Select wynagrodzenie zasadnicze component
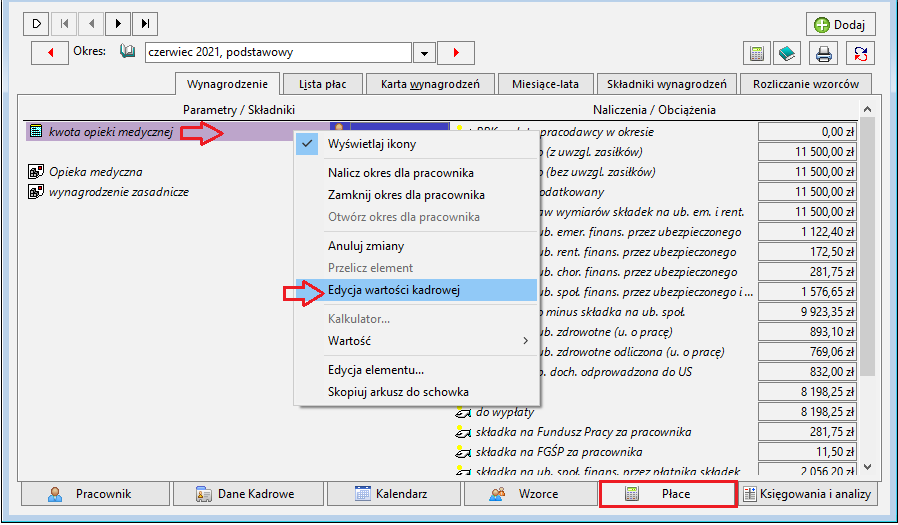 click(x=119, y=192)
